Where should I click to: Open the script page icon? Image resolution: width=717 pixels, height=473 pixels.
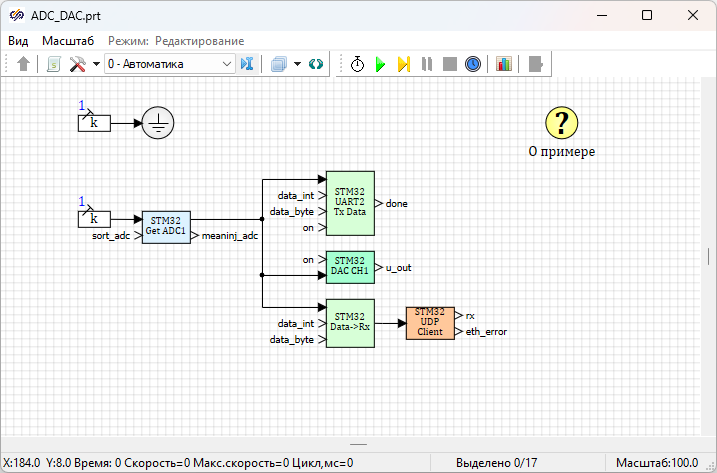(x=54, y=64)
